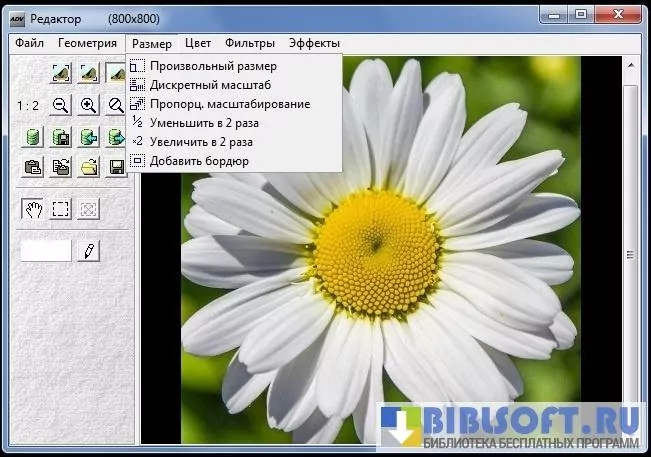Open the Цвет menu
This screenshot has width=651, height=457.
[x=198, y=43]
